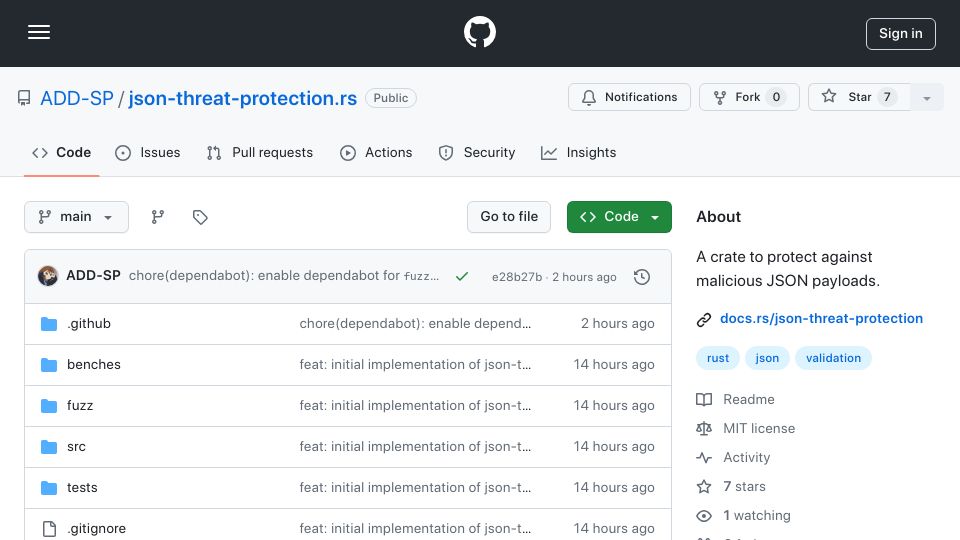
Task: Click the Notifications bell button
Action: (629, 97)
